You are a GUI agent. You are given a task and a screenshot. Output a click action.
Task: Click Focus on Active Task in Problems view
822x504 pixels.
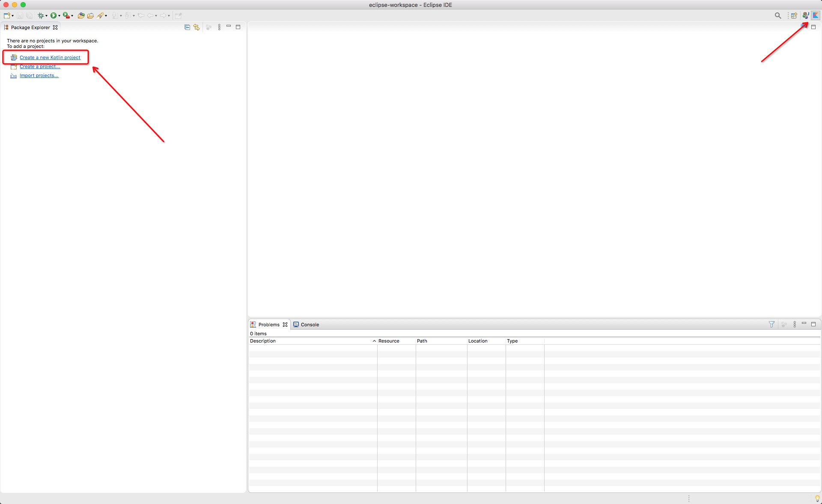[x=784, y=325]
